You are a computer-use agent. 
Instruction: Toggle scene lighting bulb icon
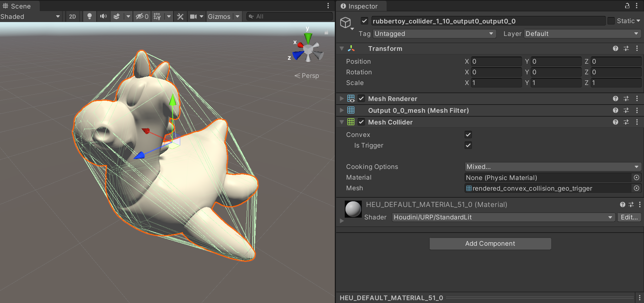(x=90, y=16)
